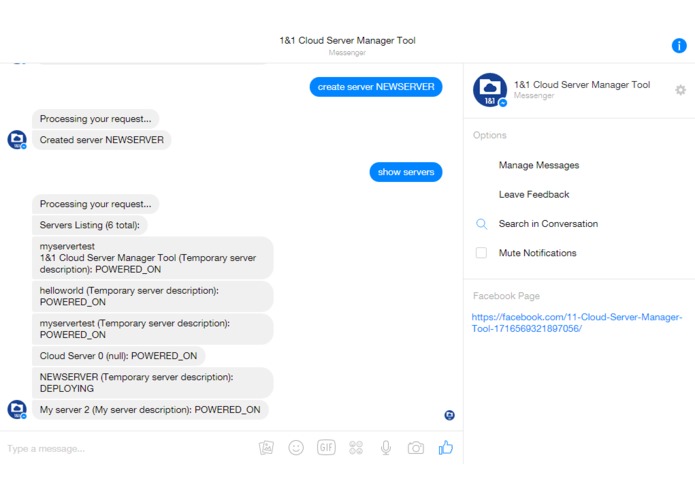This screenshot has height=494, width=695.
Task: Open the Facebook page link
Action: 577,323
